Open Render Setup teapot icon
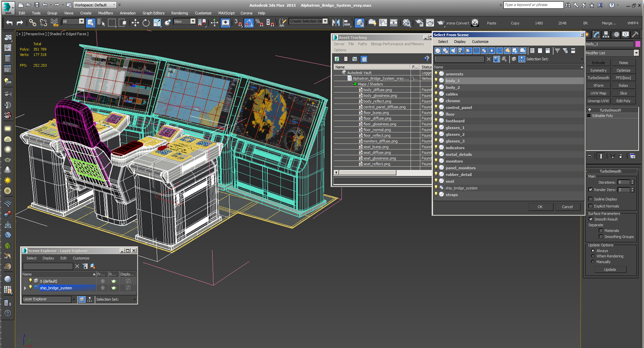This screenshot has height=348, width=644. click(419, 23)
